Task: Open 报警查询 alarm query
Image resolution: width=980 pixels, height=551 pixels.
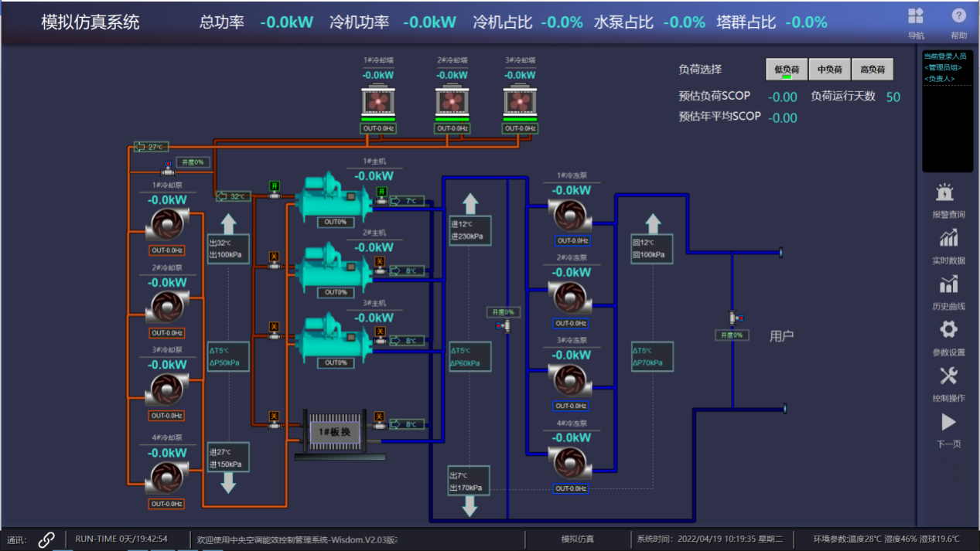Action: click(x=948, y=193)
